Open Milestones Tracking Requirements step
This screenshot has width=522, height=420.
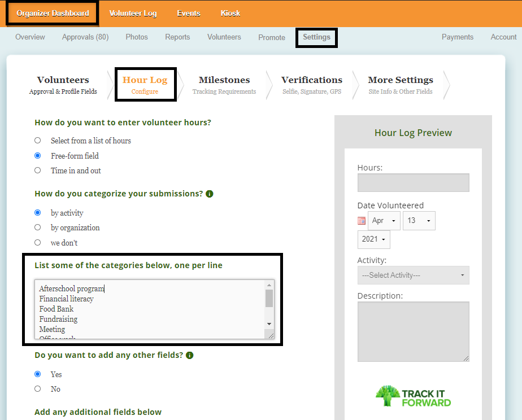point(224,85)
